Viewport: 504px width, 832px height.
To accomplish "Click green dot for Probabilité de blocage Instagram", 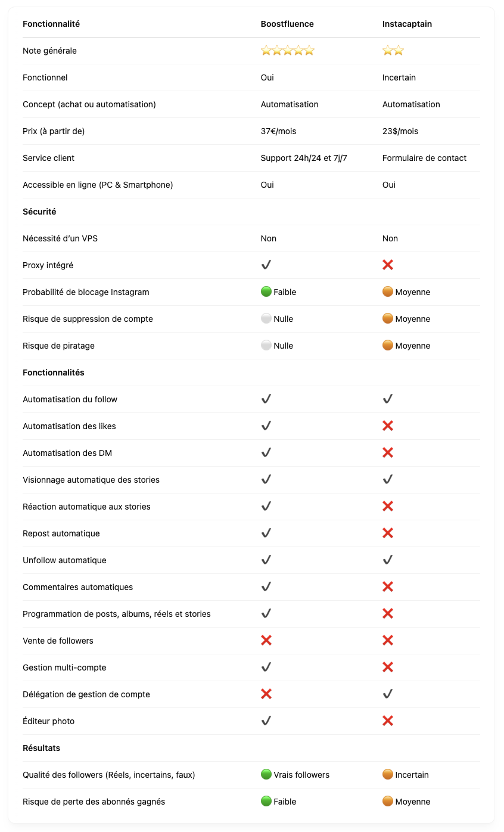I will (266, 292).
